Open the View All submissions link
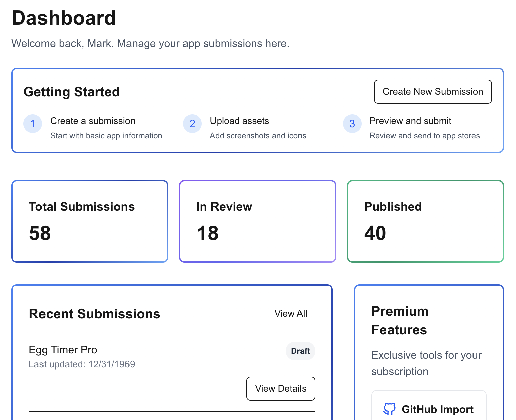 tap(290, 314)
